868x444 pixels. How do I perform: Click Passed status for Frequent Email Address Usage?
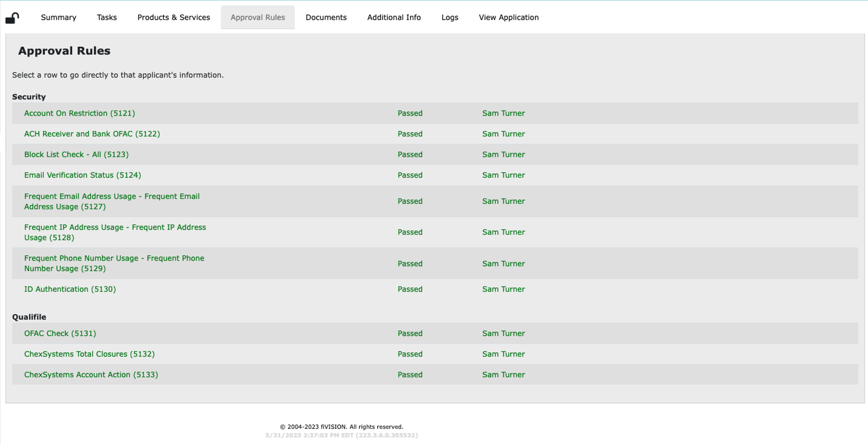click(410, 201)
